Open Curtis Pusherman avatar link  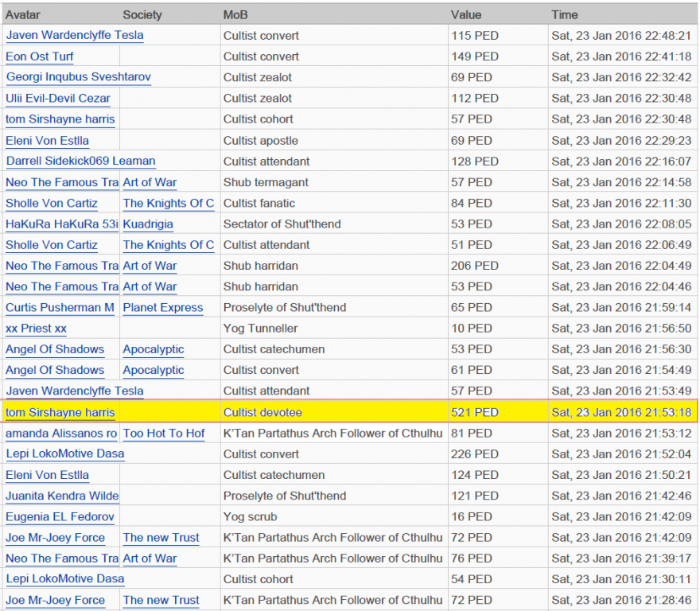point(60,307)
